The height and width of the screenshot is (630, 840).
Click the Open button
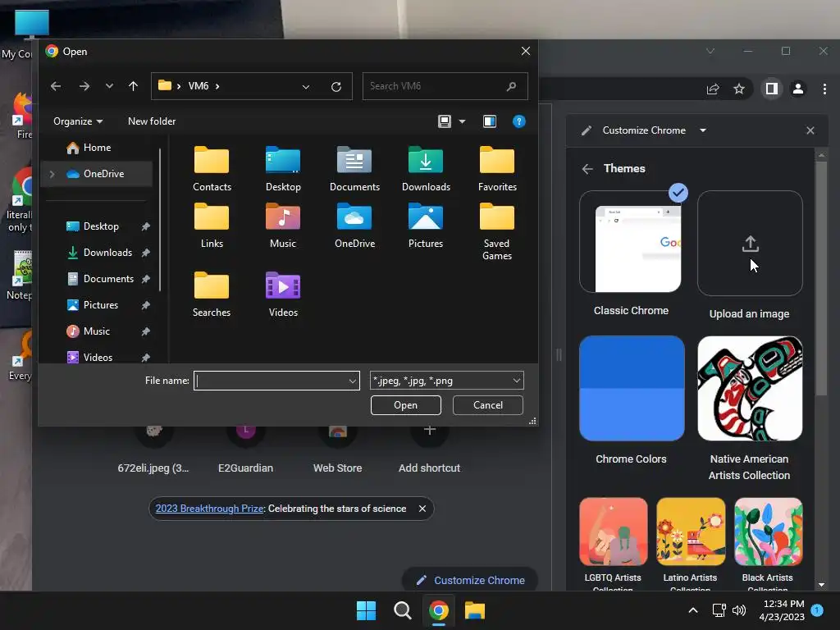(405, 405)
